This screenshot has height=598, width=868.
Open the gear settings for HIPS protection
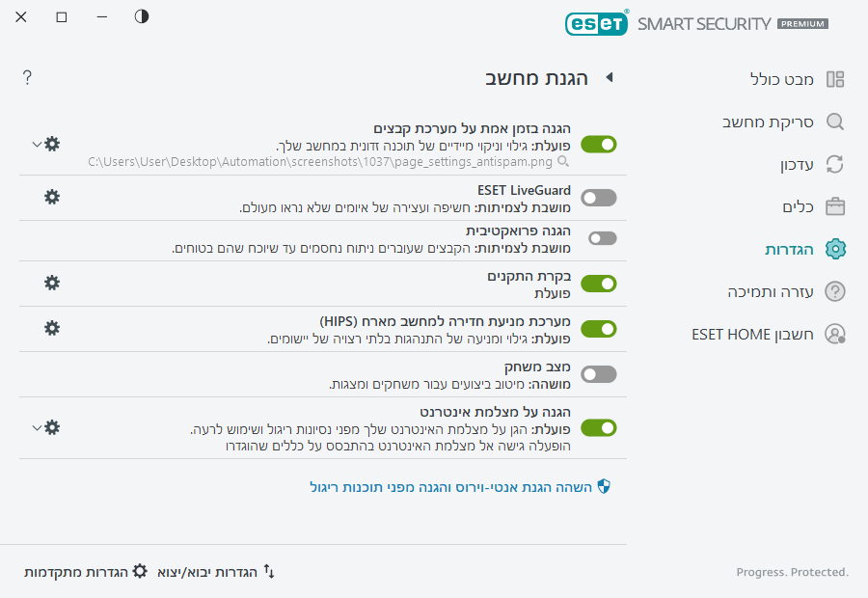point(52,328)
